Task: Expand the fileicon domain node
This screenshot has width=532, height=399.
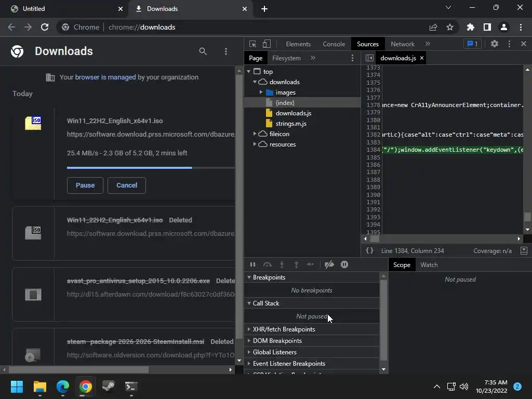Action: (x=255, y=134)
